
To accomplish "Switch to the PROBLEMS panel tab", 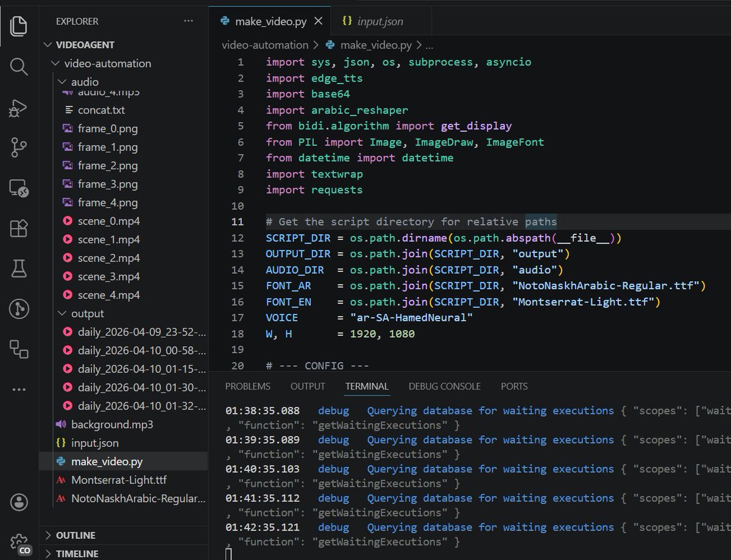I will point(248,386).
